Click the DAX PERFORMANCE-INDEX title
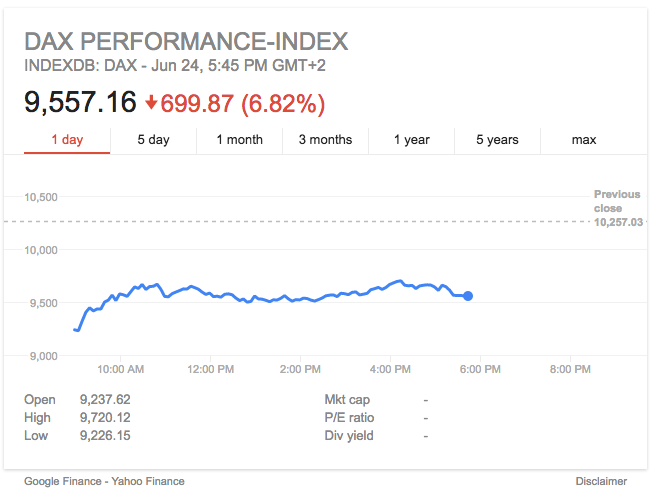The image size is (657, 500). coord(186,42)
